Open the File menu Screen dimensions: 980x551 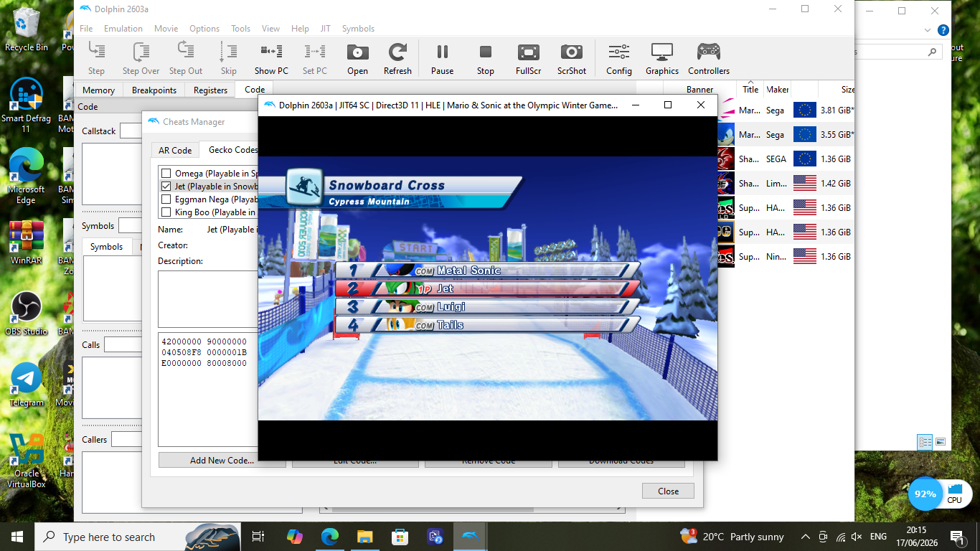86,29
